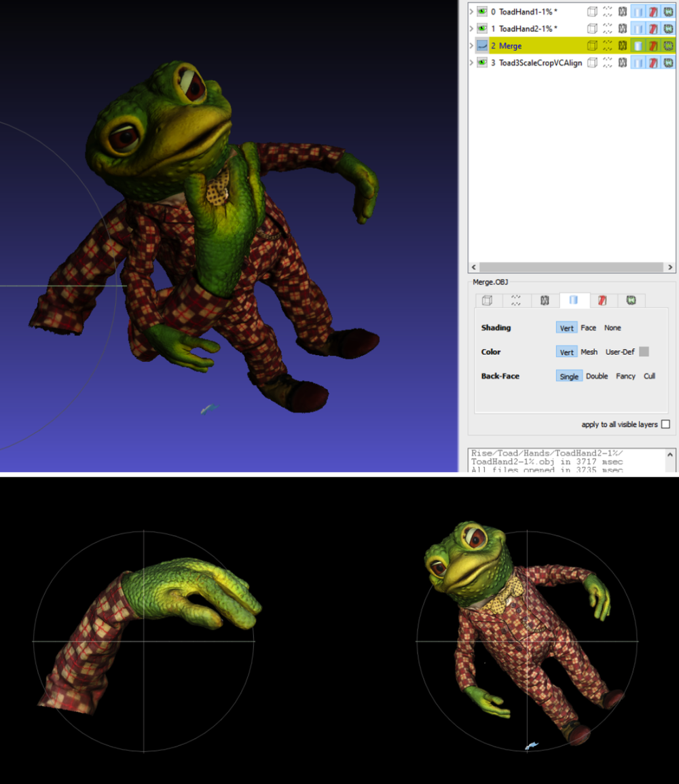The width and height of the screenshot is (679, 784).
Task: Toggle bounding box for ToadHand2-1% layer
Action: click(592, 29)
